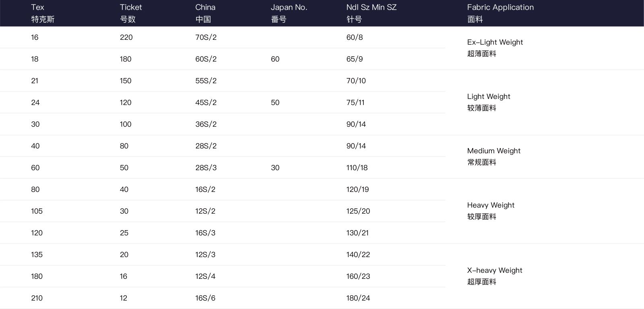The height and width of the screenshot is (309, 644).
Task: Select the Heavy Weight fabric cell
Action: pyautogui.click(x=491, y=211)
